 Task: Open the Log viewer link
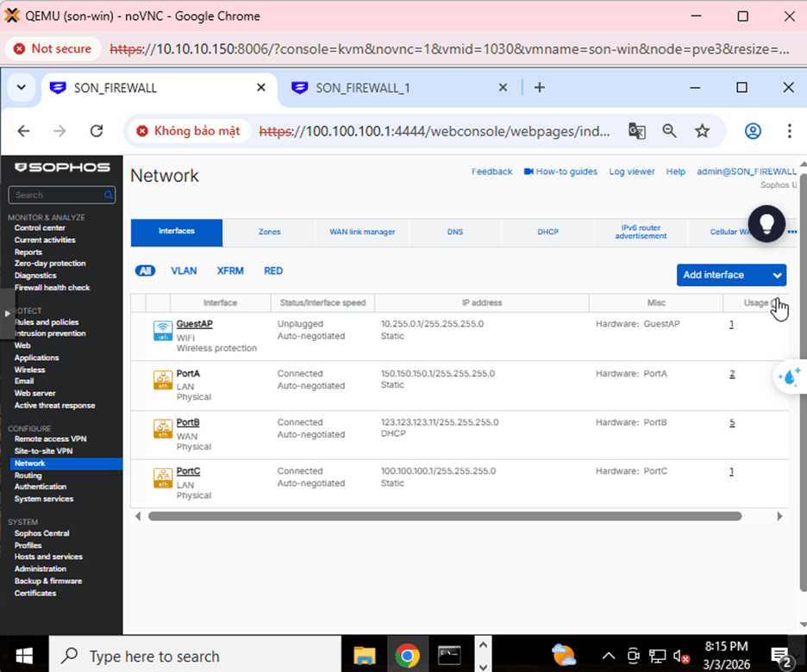[x=631, y=171]
